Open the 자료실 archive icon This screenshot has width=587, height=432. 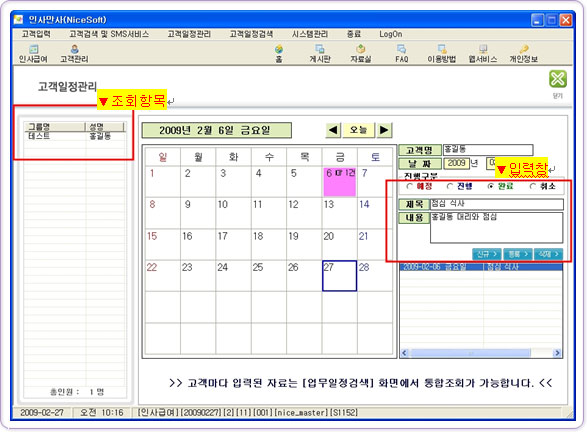[x=361, y=54]
